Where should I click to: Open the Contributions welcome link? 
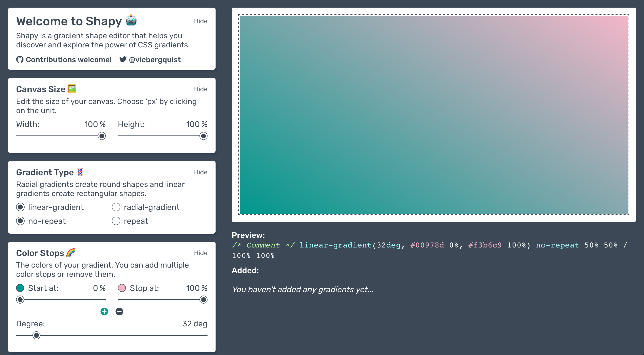click(x=68, y=59)
